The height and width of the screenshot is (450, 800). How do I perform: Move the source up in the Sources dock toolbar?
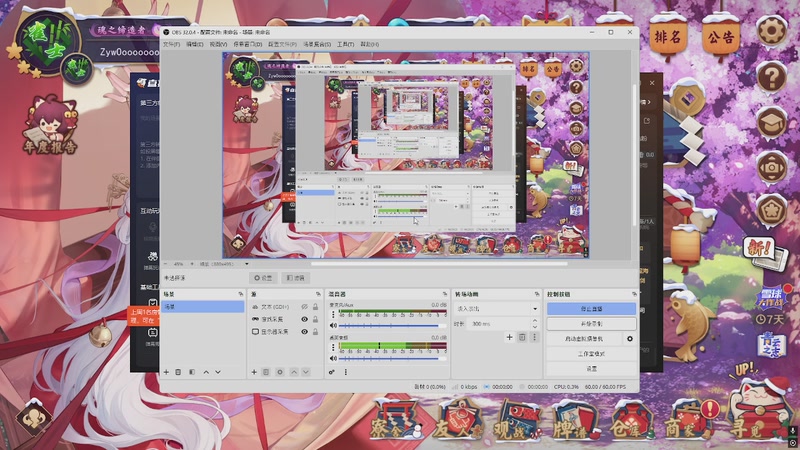[294, 372]
